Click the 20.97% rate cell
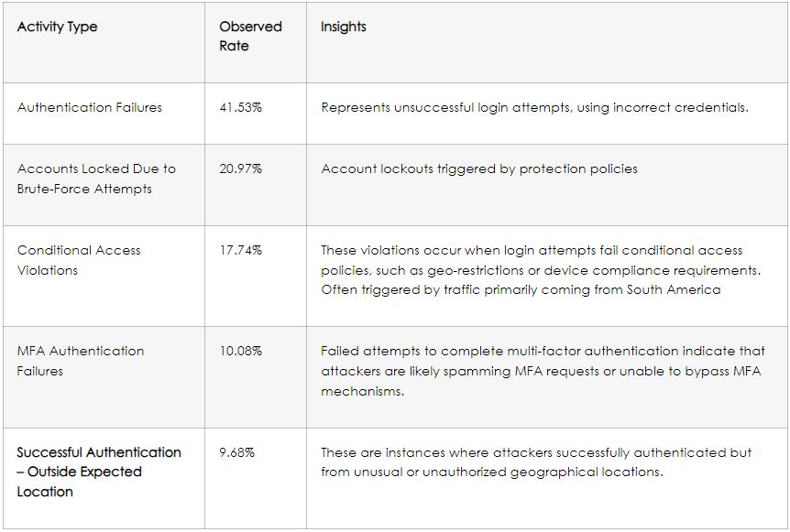The width and height of the screenshot is (790, 532). click(240, 168)
